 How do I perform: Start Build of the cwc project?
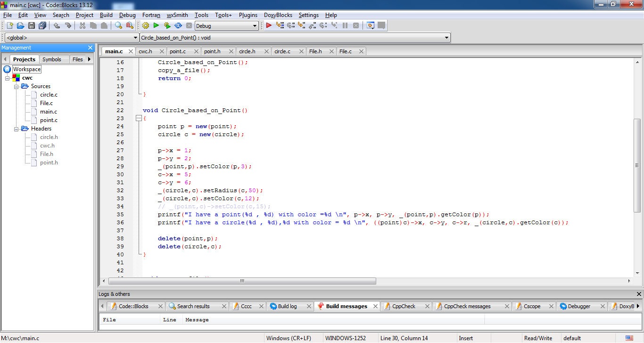[146, 26]
